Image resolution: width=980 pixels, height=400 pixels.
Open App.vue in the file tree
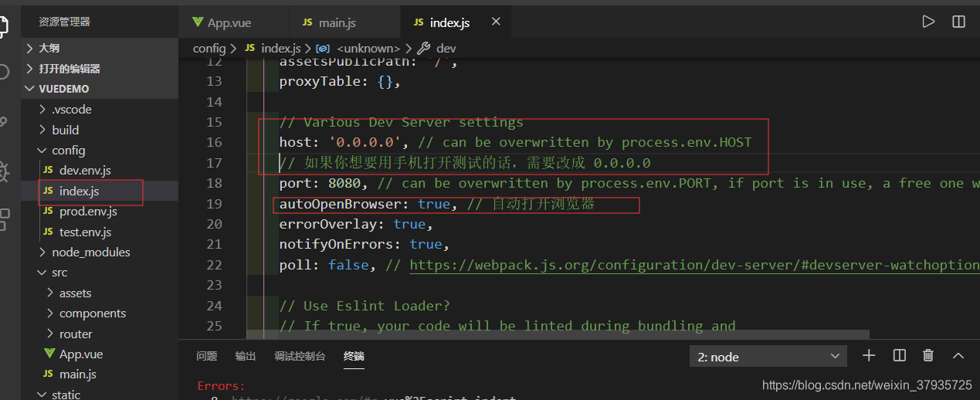100,354
